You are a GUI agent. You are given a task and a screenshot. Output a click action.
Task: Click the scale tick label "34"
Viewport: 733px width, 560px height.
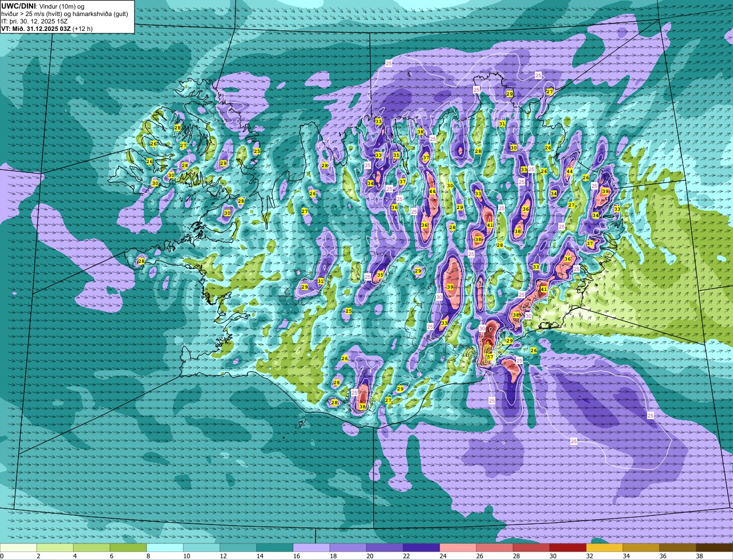(x=626, y=556)
